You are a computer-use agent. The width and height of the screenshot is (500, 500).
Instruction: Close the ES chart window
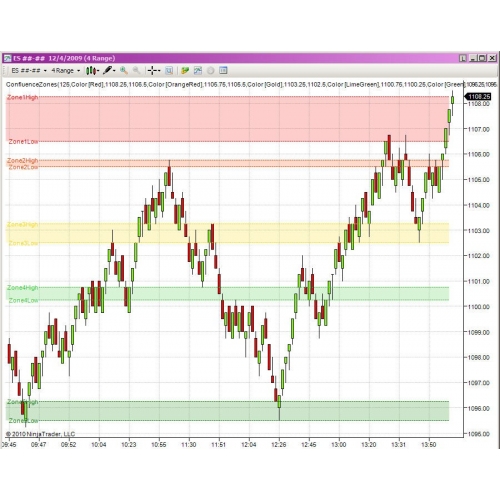[x=492, y=58]
